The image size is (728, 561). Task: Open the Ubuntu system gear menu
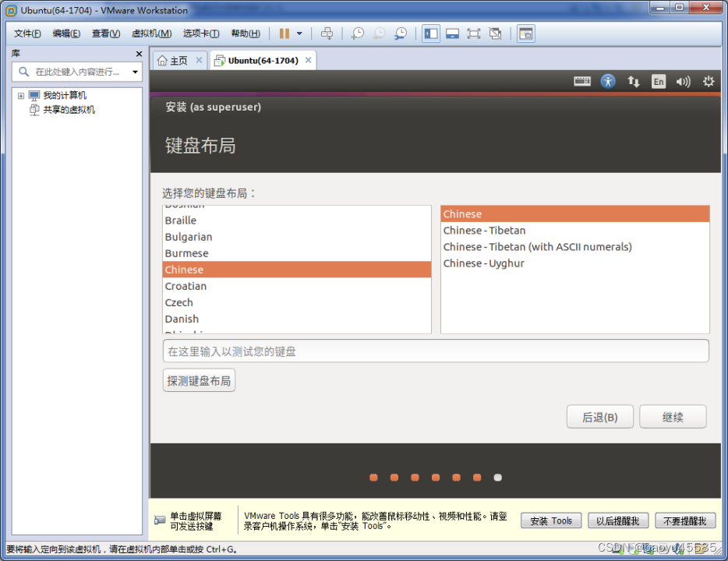[709, 82]
